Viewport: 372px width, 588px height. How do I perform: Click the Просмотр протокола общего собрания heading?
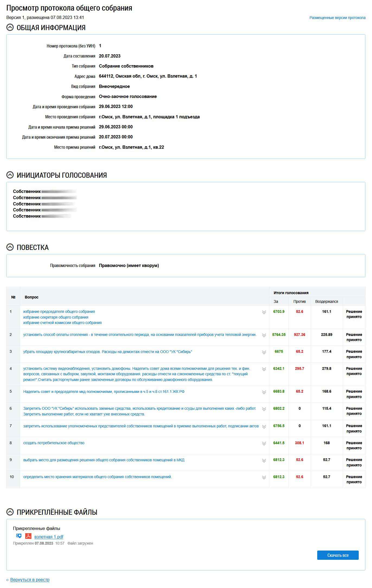point(69,8)
